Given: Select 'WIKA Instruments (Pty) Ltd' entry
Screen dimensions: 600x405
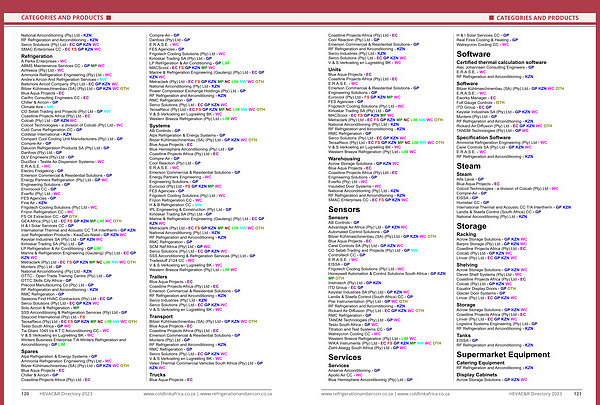Looking at the screenshot, I should pyautogui.click(x=385, y=343).
